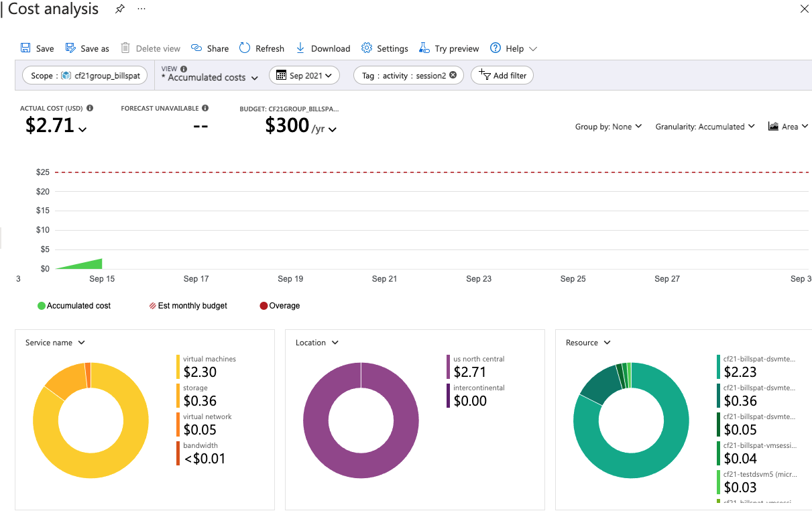812x511 pixels.
Task: Click the Delete view trash icon
Action: [x=125, y=48]
